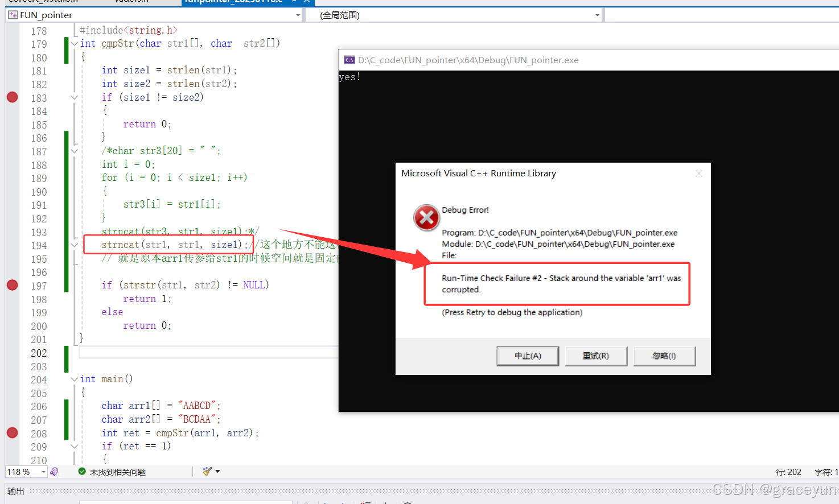Click the #include<string.h> line
This screenshot has width=839, height=504.
(x=129, y=30)
